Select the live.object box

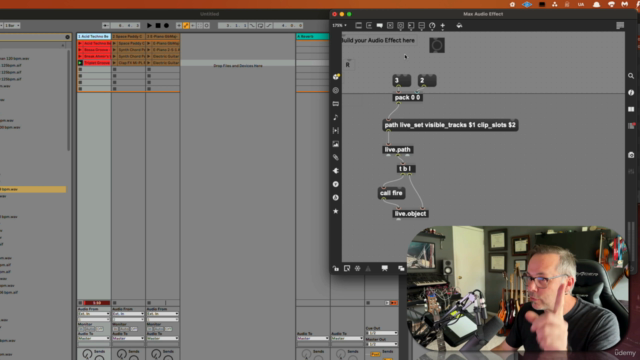(411, 213)
